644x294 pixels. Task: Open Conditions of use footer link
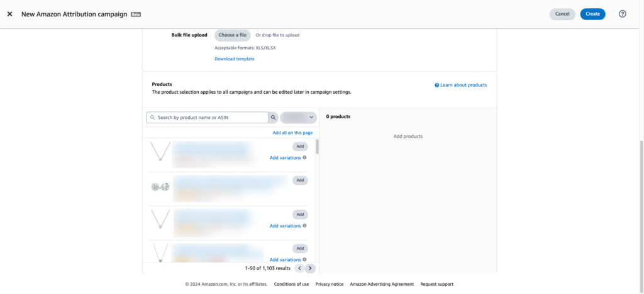[292, 284]
